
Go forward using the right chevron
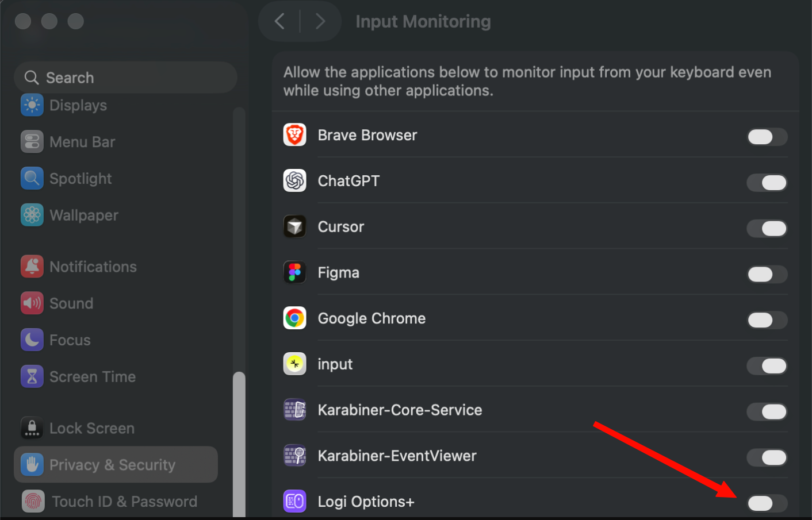coord(320,22)
